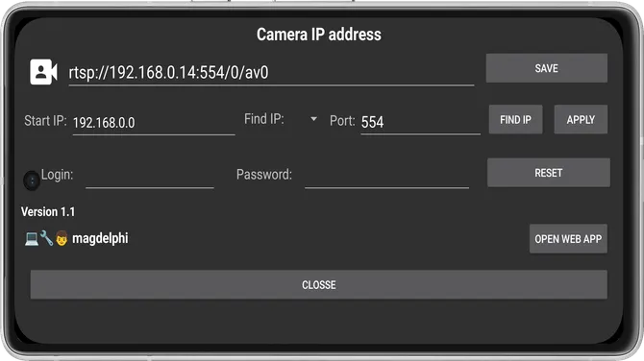Click the wrench emoji icon
The width and height of the screenshot is (644, 361).
click(x=46, y=238)
